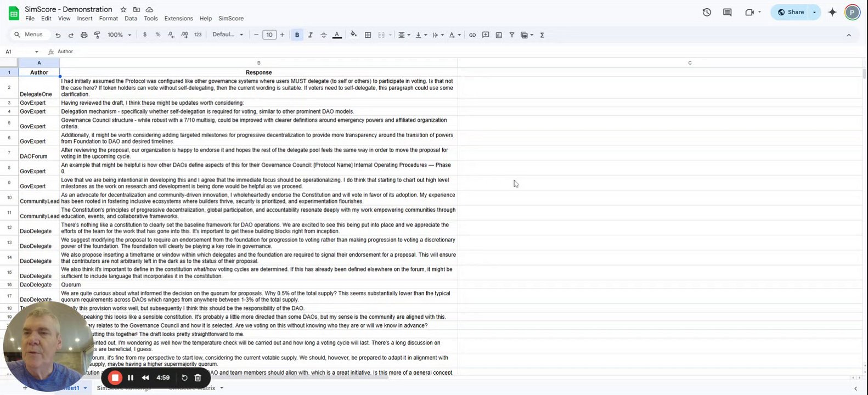Viewport: 868px width, 395px height.
Task: Redo the last undone action
Action: point(71,35)
